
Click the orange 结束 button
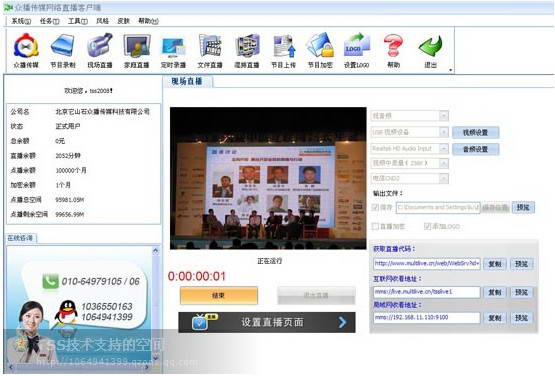219,296
